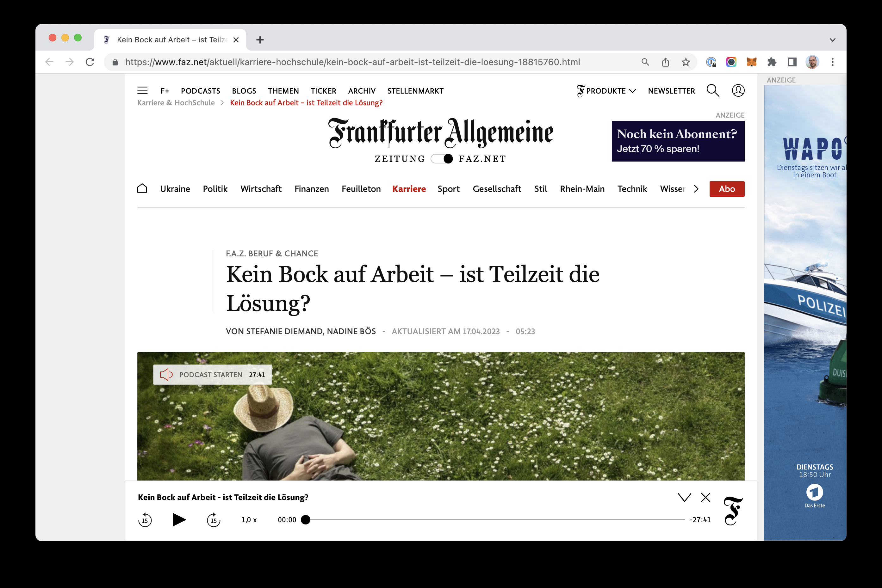
Task: Change playback speed from 1,0 x
Action: point(249,520)
